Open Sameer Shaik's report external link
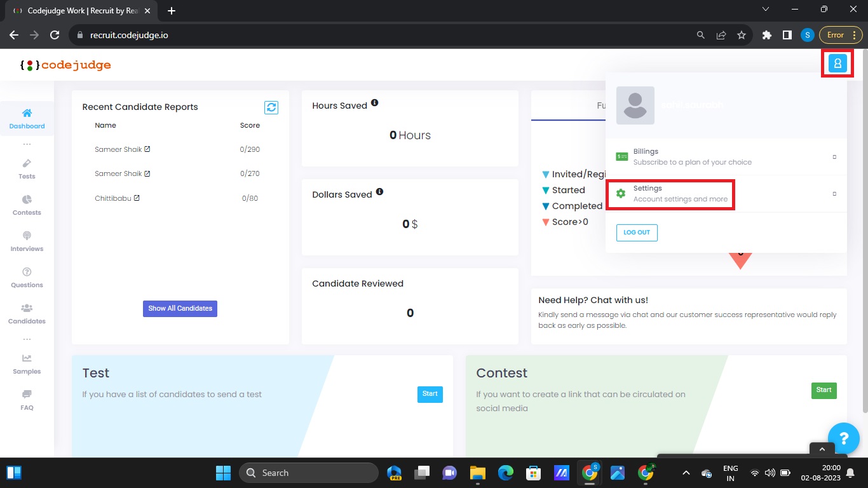The image size is (868, 488). [x=148, y=149]
